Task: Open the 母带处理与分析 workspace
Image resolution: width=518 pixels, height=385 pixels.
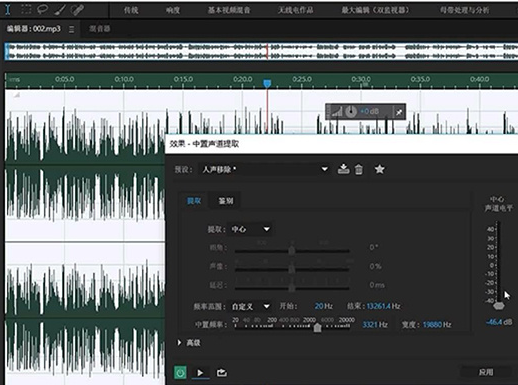Action: click(464, 10)
